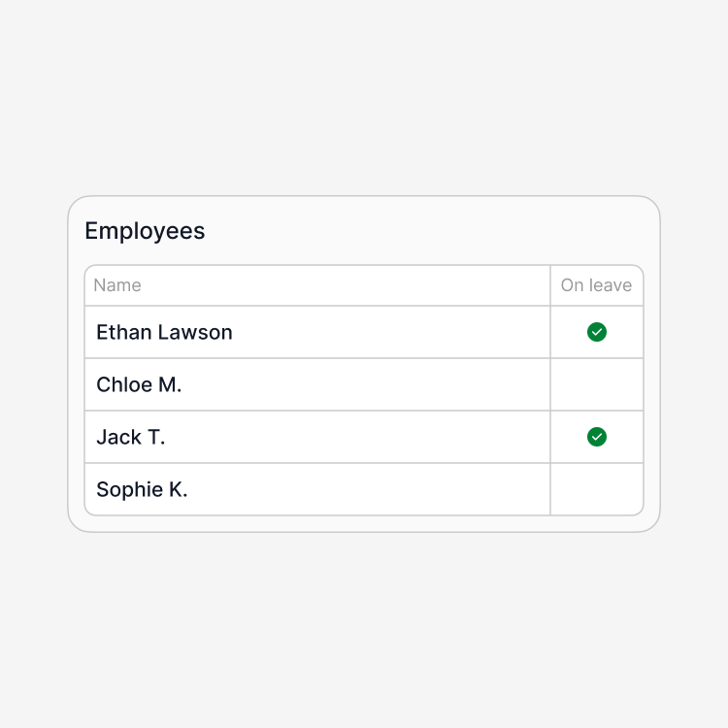
Task: Open the Chloe M. row
Action: point(364,384)
